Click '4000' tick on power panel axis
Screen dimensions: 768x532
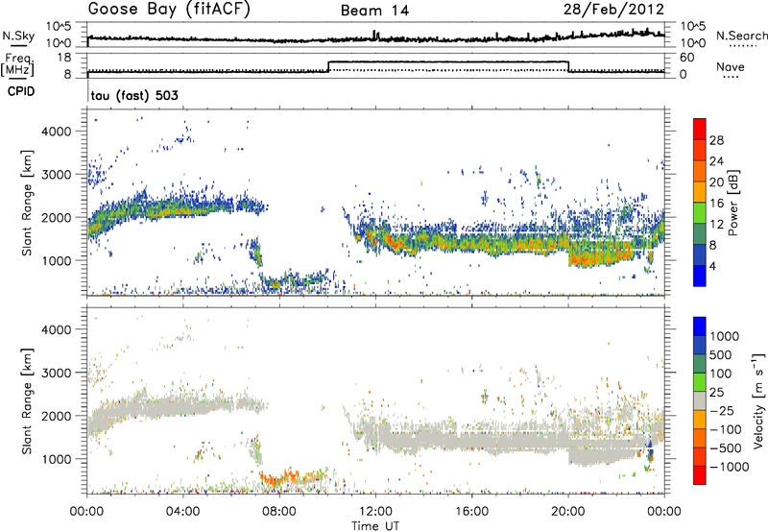pos(57,132)
